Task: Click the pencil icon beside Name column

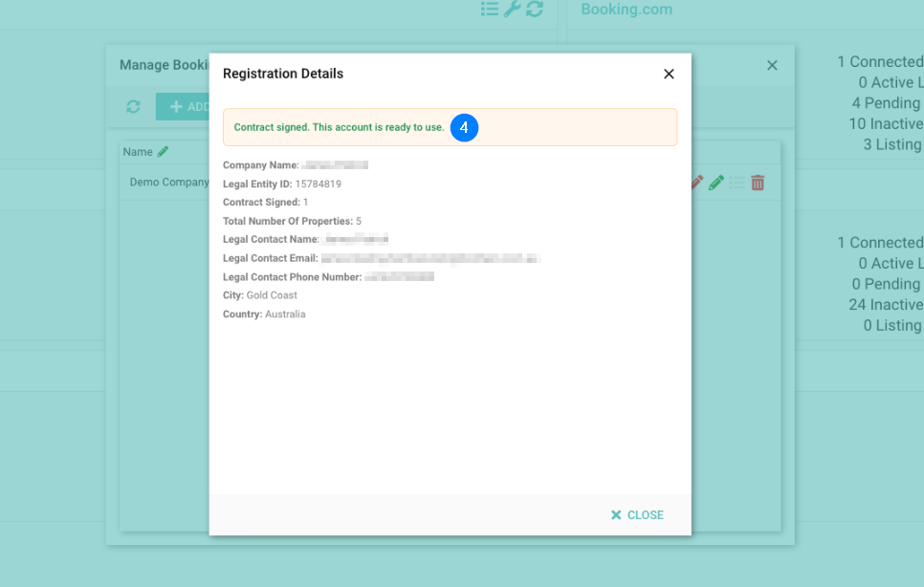Action: point(163,151)
